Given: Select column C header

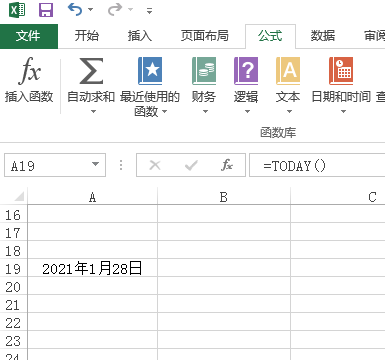Looking at the screenshot, I should [x=338, y=197].
